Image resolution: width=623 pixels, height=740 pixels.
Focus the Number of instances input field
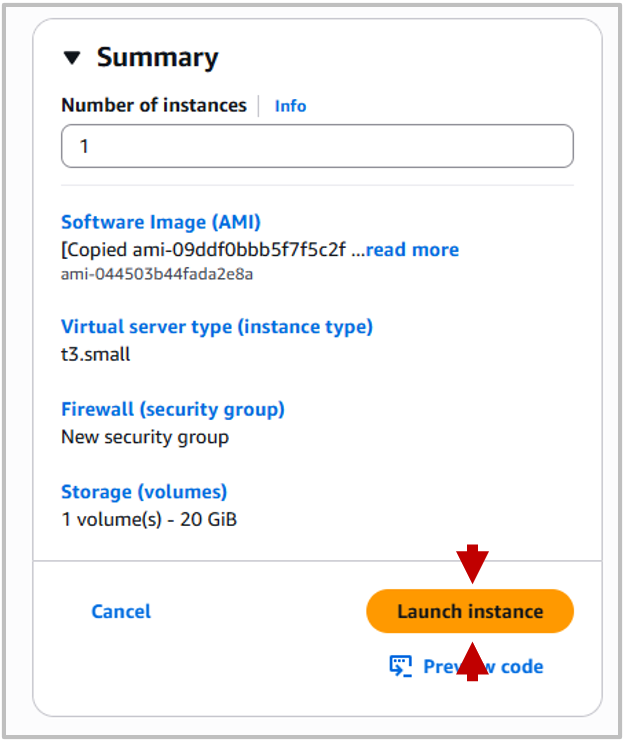click(317, 146)
